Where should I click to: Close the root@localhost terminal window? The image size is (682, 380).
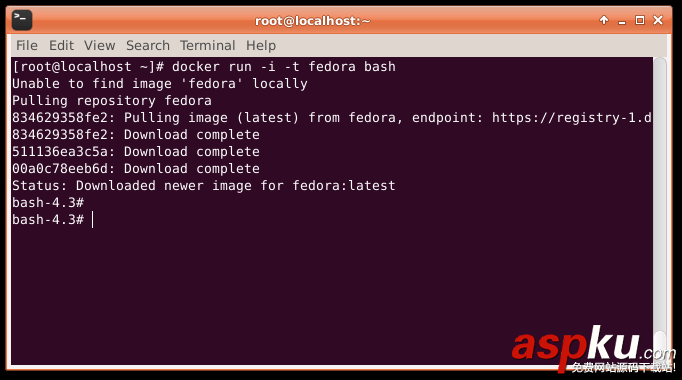click(658, 20)
